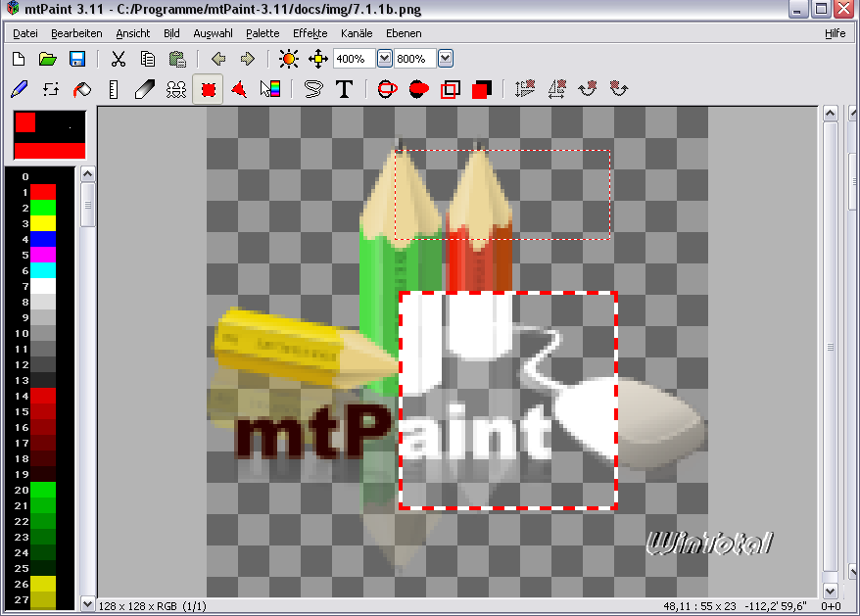Open the Palette menu
The height and width of the screenshot is (616, 860).
tap(263, 33)
